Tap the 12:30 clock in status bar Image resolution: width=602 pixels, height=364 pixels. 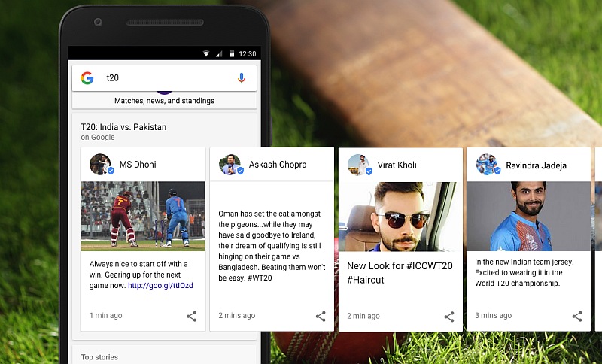click(x=248, y=53)
